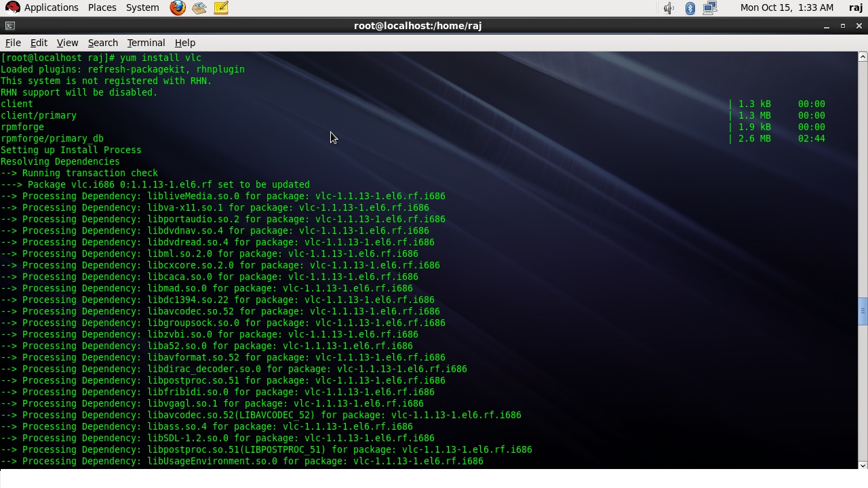
Task: Launch Firefox from the top panel
Action: [x=178, y=7]
